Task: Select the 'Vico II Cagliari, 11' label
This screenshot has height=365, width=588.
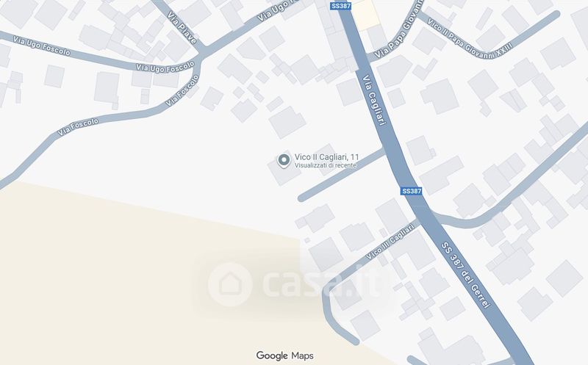Action: (326, 157)
